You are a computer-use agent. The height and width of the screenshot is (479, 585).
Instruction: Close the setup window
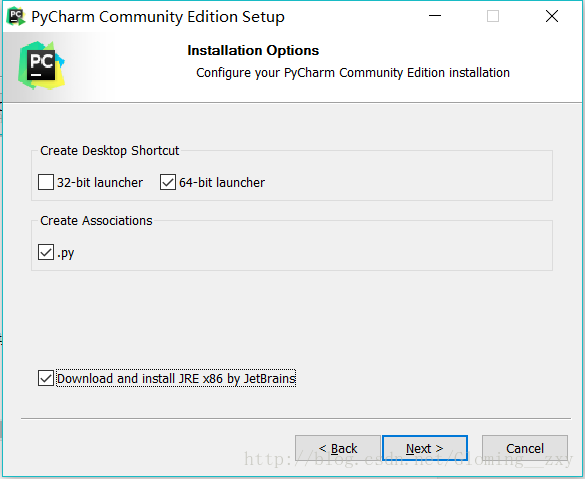[552, 16]
